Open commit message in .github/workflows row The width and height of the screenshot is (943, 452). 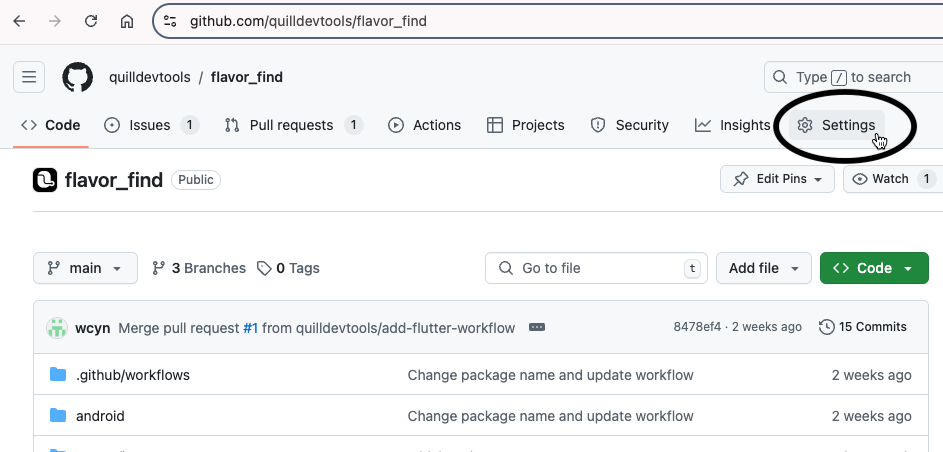point(550,375)
